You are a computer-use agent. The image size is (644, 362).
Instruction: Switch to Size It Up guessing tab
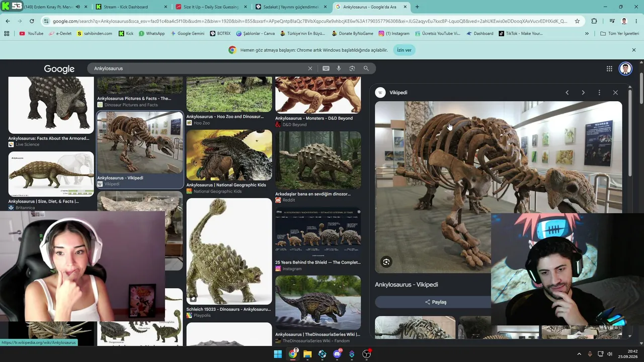(211, 7)
